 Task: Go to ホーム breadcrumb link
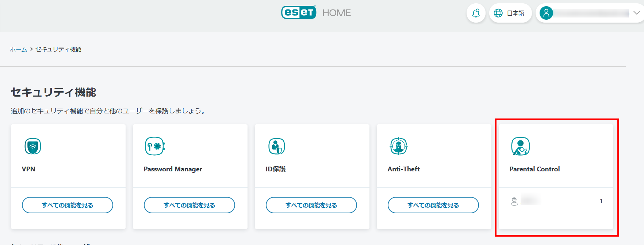(x=18, y=49)
